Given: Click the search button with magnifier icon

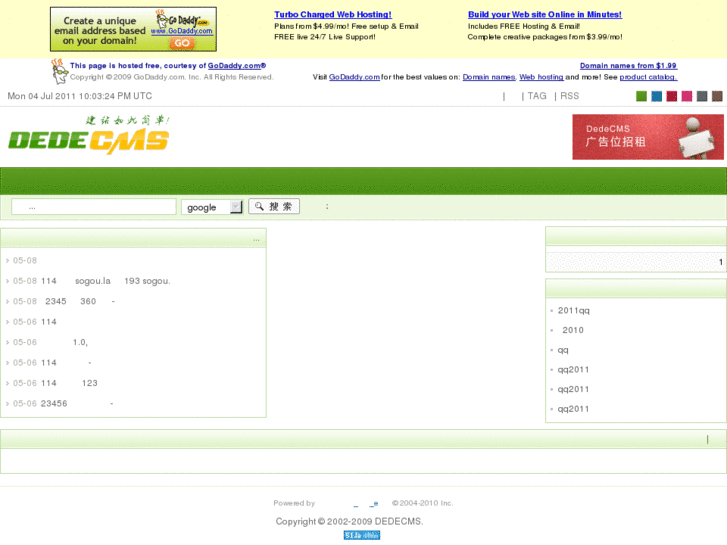Looking at the screenshot, I should (x=274, y=206).
